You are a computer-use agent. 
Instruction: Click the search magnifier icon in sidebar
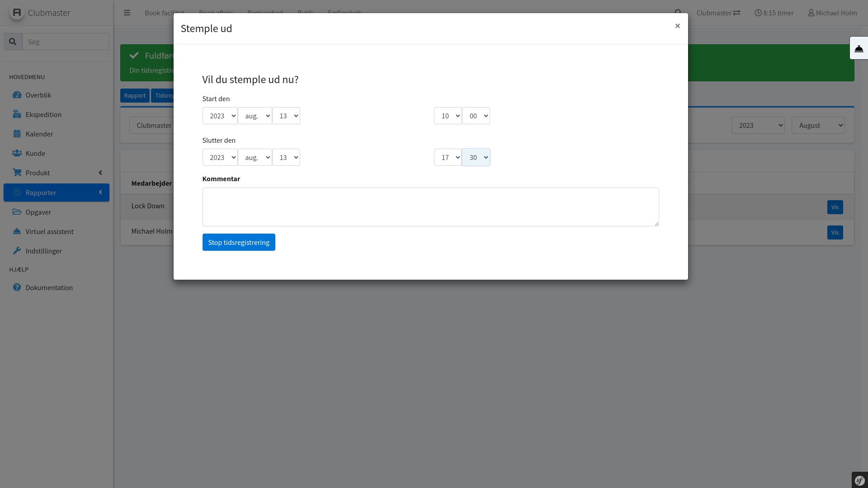click(13, 42)
